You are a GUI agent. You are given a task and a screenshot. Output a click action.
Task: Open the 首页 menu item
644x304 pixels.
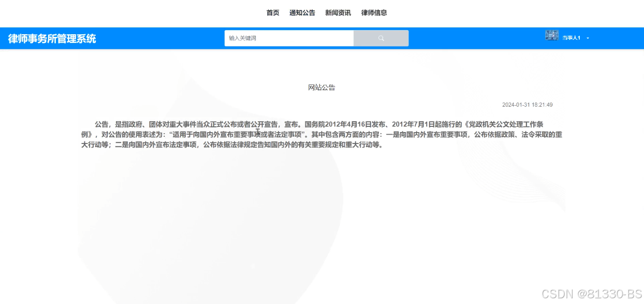coord(273,13)
